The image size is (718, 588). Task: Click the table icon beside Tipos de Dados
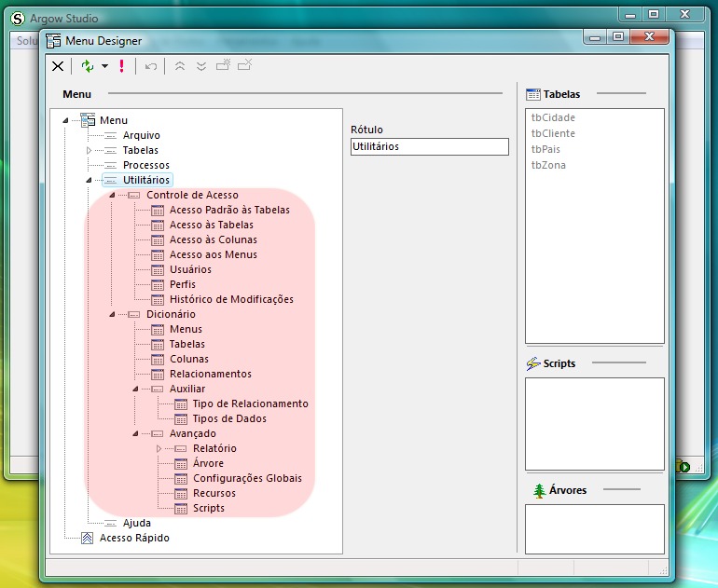coord(181,418)
